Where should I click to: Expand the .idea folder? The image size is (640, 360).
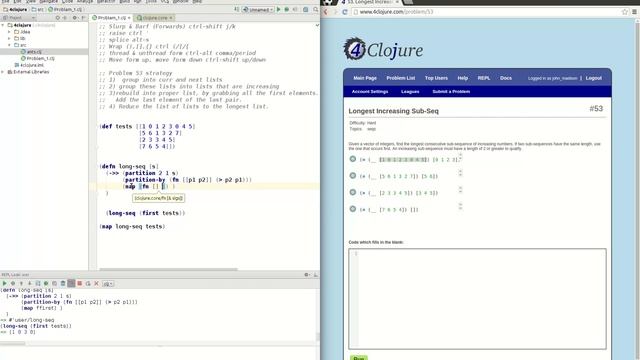click(9, 32)
